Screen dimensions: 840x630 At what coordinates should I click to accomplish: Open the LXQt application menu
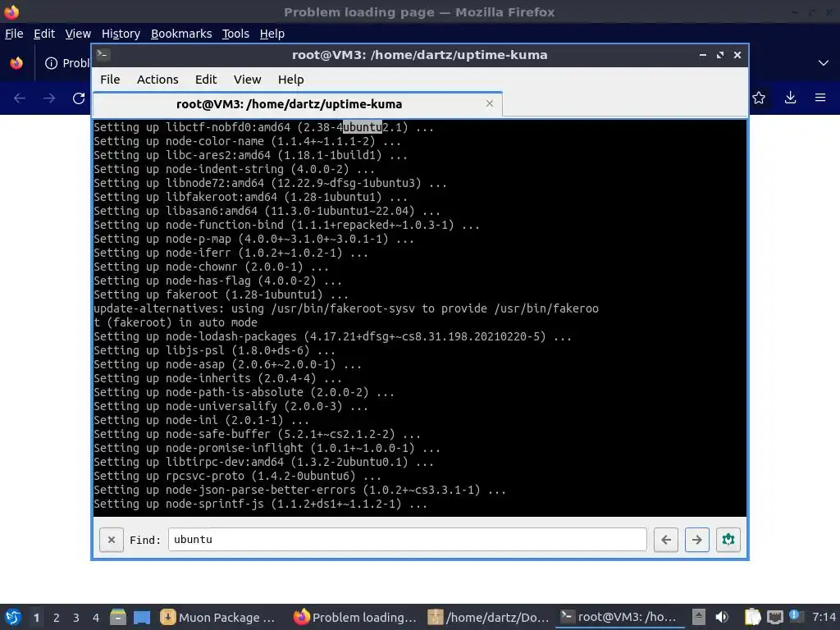[13, 617]
